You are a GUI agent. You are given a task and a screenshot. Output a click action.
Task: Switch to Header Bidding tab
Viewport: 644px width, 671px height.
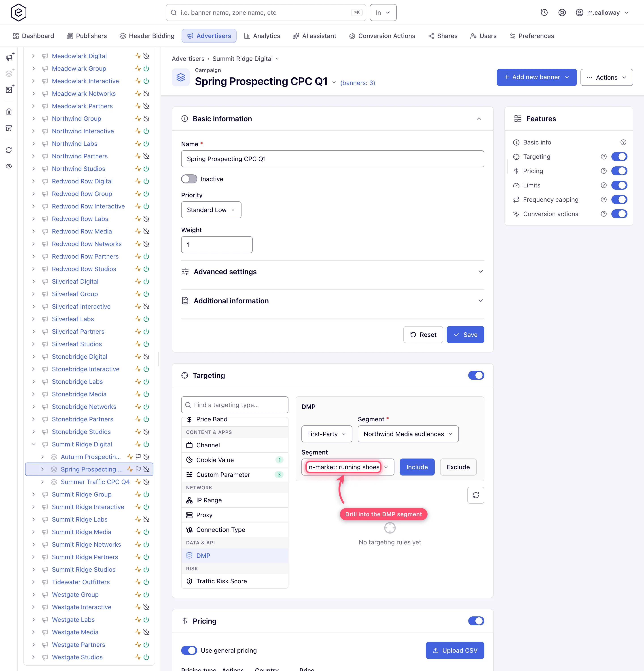[x=147, y=36]
